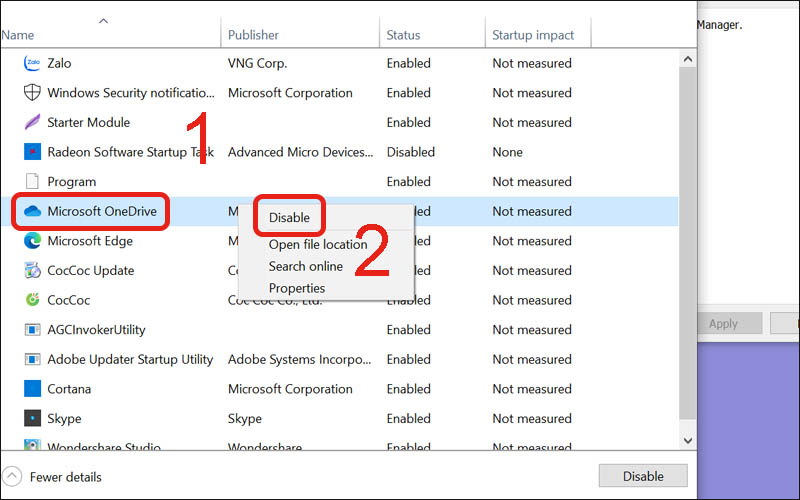Choose Disable from the context menu
Viewport: 800px width, 500px height.
coord(289,218)
